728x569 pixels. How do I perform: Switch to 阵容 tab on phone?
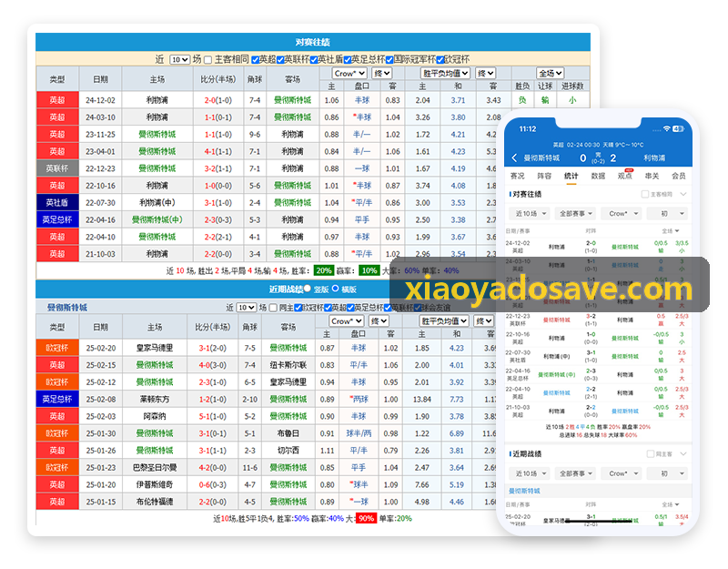(544, 176)
